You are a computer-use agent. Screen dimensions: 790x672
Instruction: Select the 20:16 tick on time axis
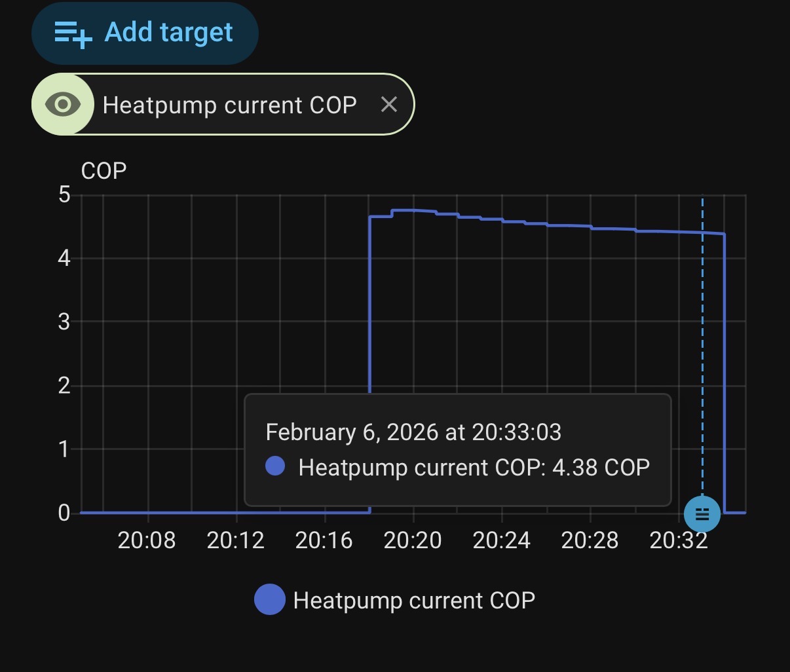(x=324, y=540)
